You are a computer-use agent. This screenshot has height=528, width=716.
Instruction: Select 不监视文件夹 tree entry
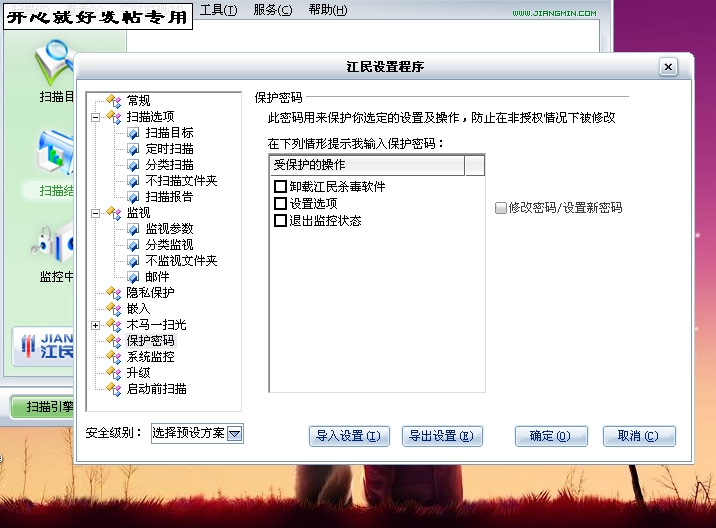point(181,261)
